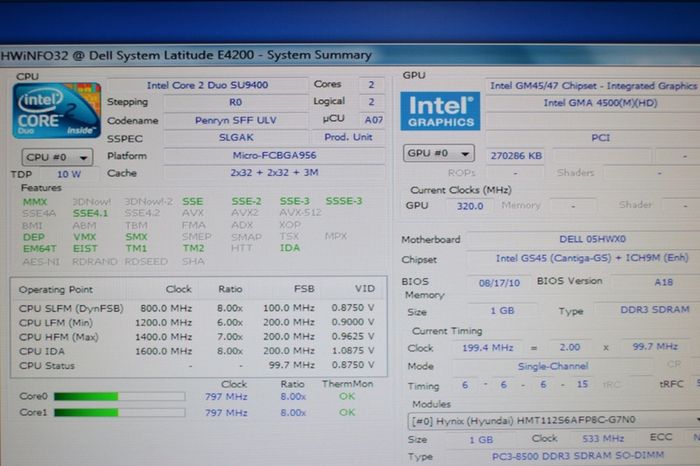This screenshot has height=466, width=700.
Task: Click the DELL 05HWX0 motherboard field
Action: click(584, 239)
